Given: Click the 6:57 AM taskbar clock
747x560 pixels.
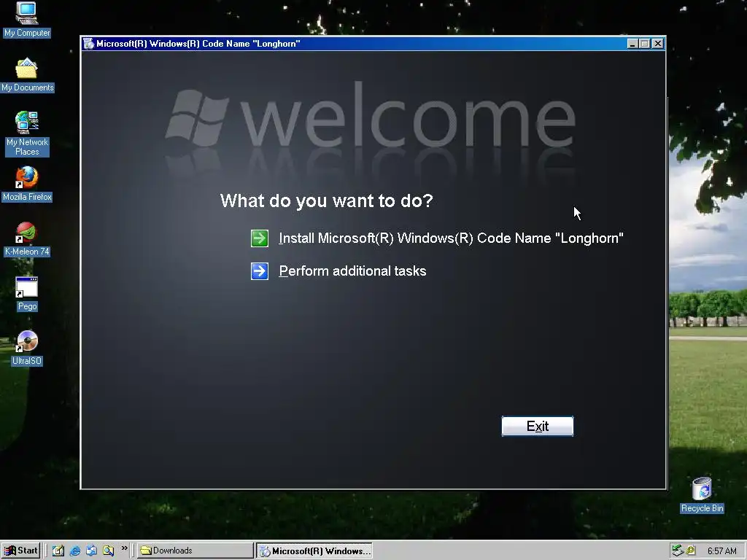Looking at the screenshot, I should [721, 551].
